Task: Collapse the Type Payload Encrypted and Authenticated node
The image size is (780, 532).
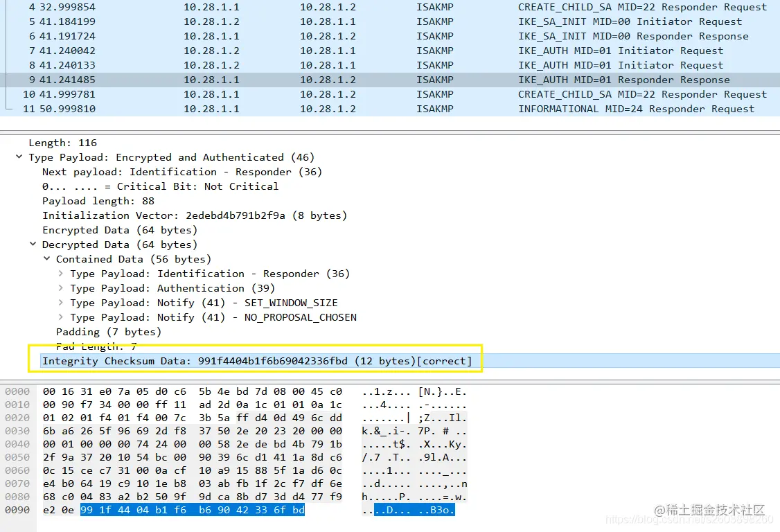Action: pyautogui.click(x=19, y=157)
